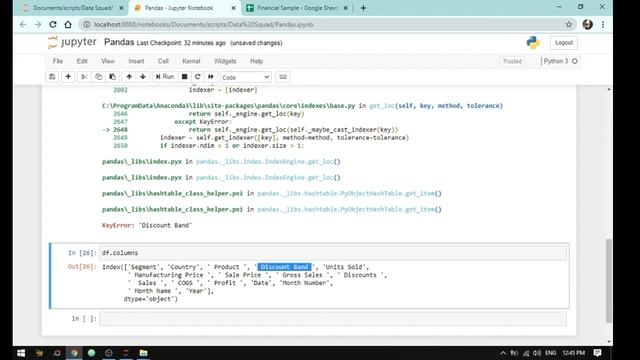The width and height of the screenshot is (640, 360).
Task: Close the Financial Sample tab
Action: [x=346, y=8]
